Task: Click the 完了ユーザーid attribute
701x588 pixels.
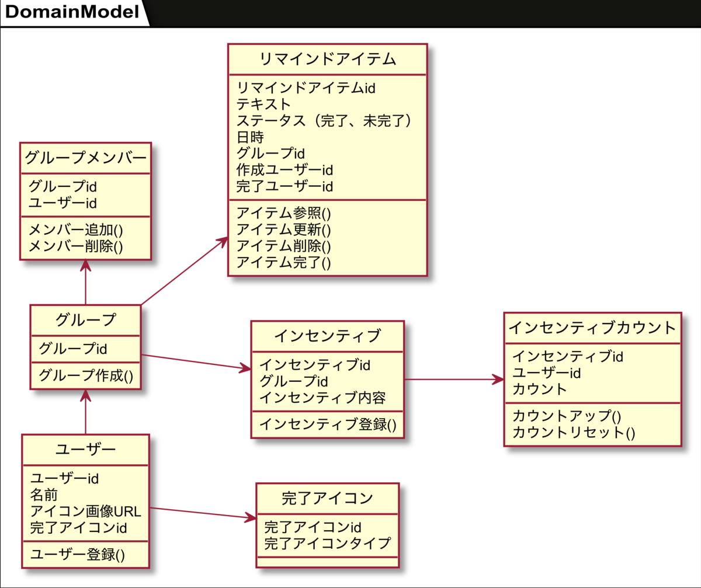Action: pos(284,187)
